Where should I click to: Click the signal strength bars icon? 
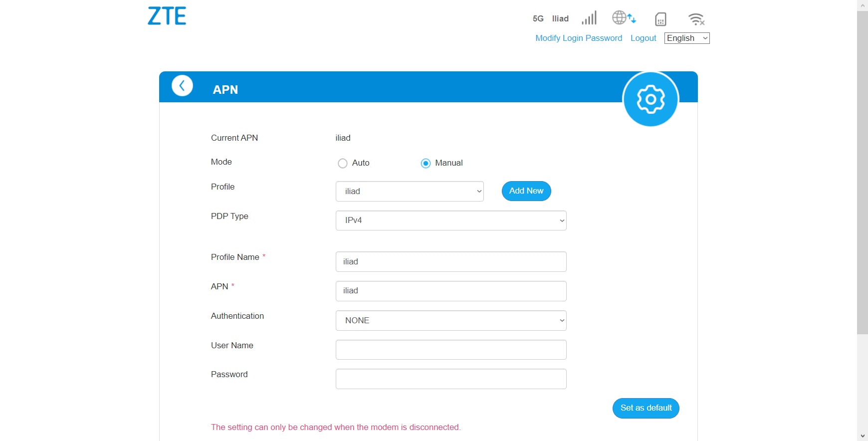(589, 18)
